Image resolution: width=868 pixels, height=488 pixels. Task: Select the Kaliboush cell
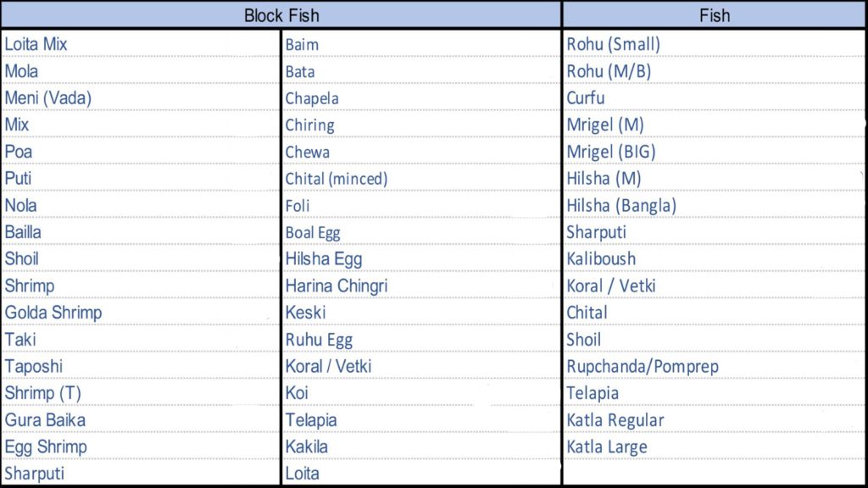tap(714, 258)
